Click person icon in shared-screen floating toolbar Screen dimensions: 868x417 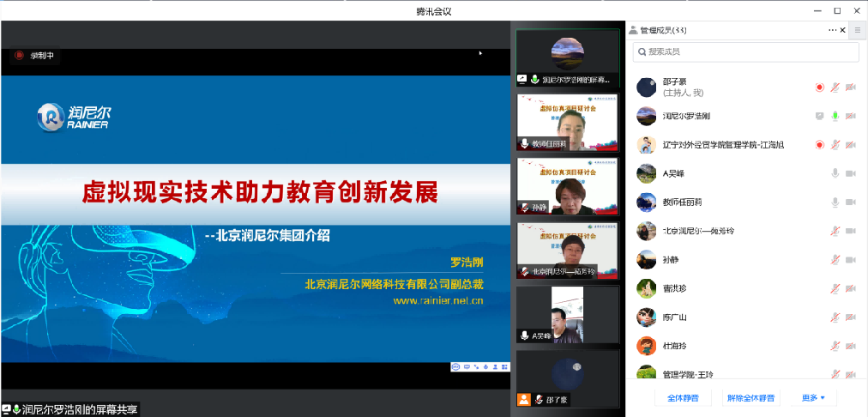click(x=495, y=366)
